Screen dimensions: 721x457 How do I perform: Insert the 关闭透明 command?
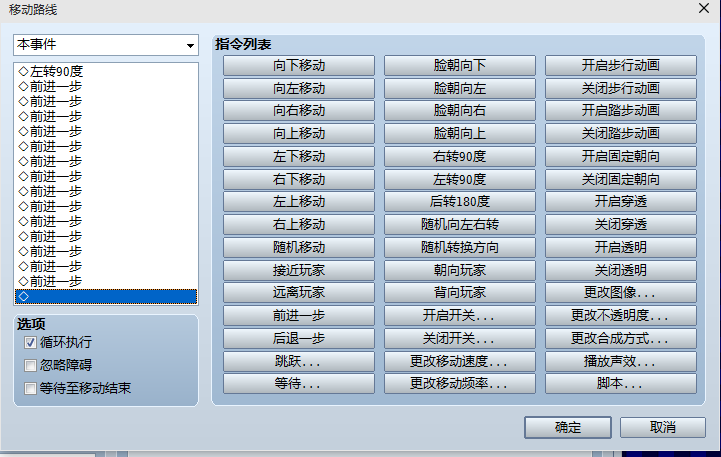point(621,270)
